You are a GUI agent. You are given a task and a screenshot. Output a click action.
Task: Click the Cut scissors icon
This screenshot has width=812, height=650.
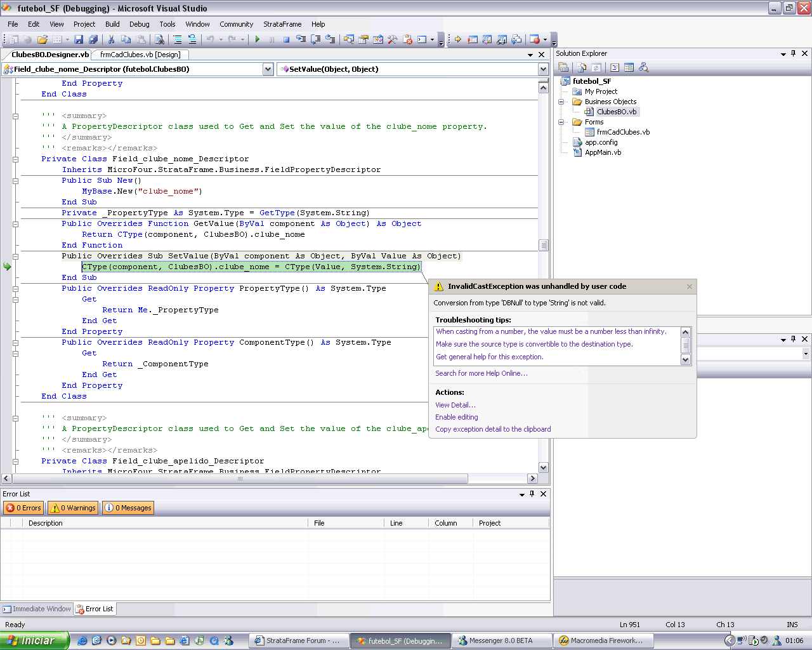coord(110,39)
